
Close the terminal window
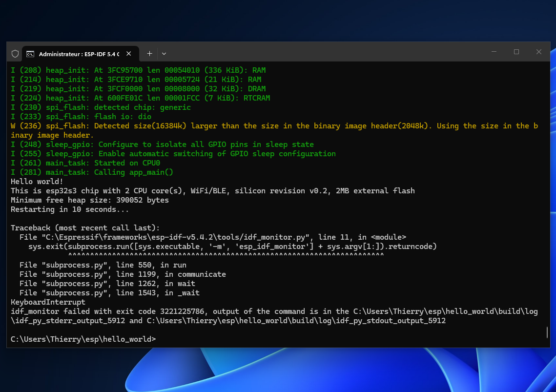538,52
